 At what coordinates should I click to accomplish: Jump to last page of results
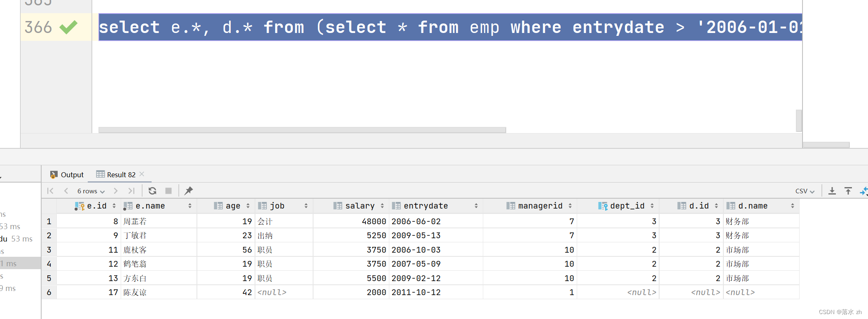click(131, 191)
